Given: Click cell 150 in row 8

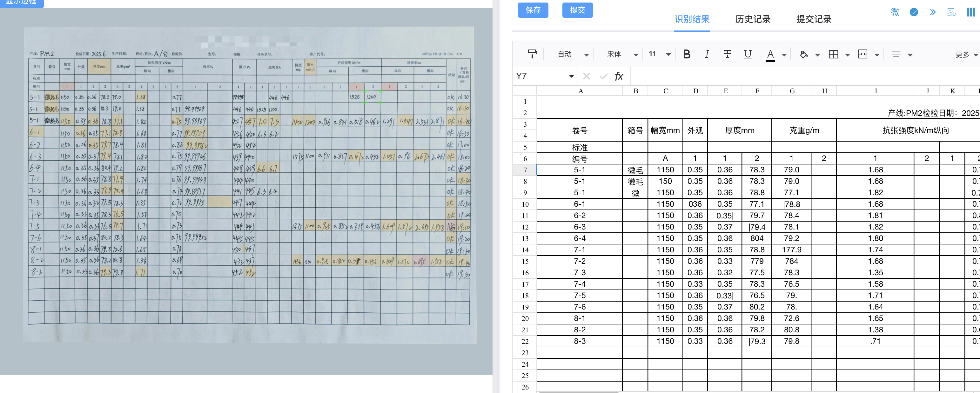Looking at the screenshot, I should 665,182.
